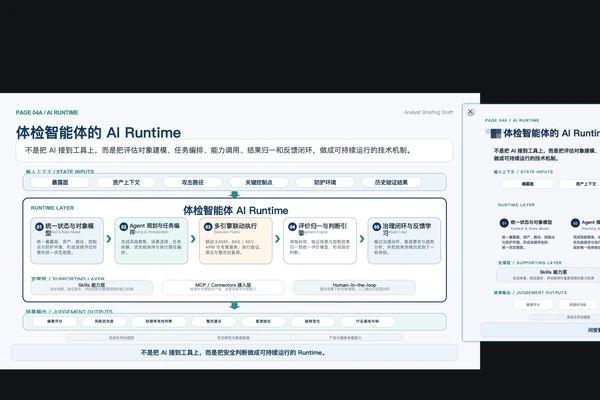Select the 健康评分 output pill on main slide

click(55, 321)
